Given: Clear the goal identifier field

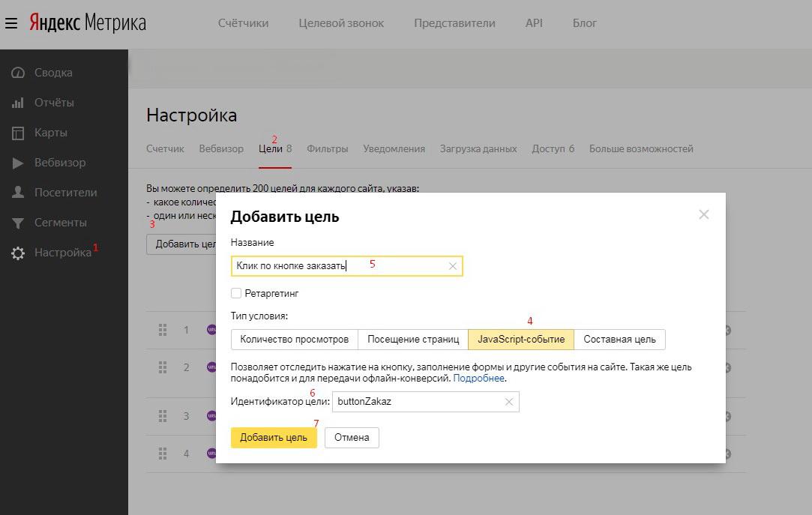Looking at the screenshot, I should [x=509, y=402].
